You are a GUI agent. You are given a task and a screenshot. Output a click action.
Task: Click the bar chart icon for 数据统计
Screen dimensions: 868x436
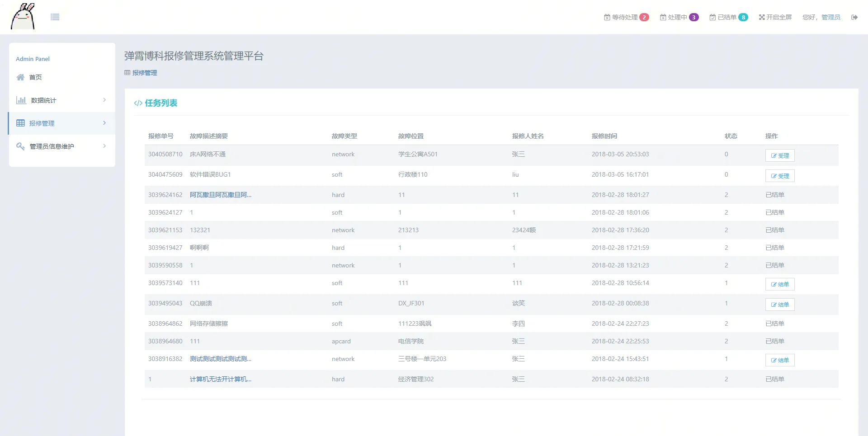(x=21, y=100)
